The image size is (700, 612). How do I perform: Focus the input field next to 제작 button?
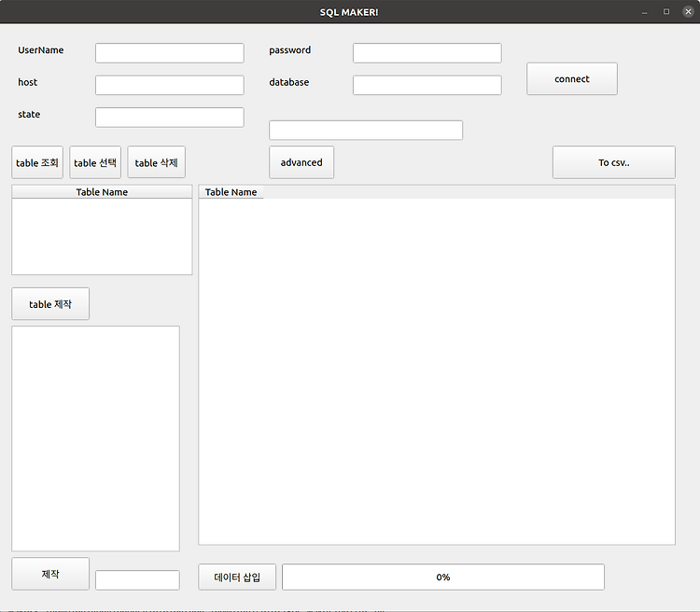coord(137,580)
